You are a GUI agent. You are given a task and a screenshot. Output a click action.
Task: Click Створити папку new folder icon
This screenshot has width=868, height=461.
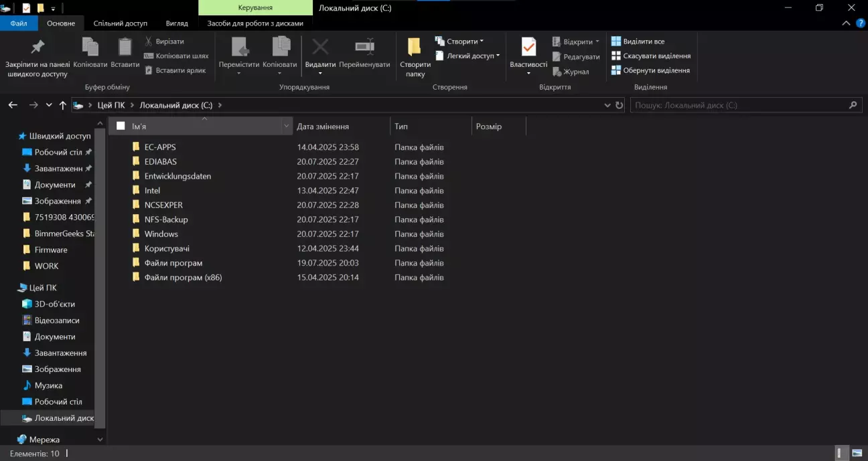click(x=415, y=47)
